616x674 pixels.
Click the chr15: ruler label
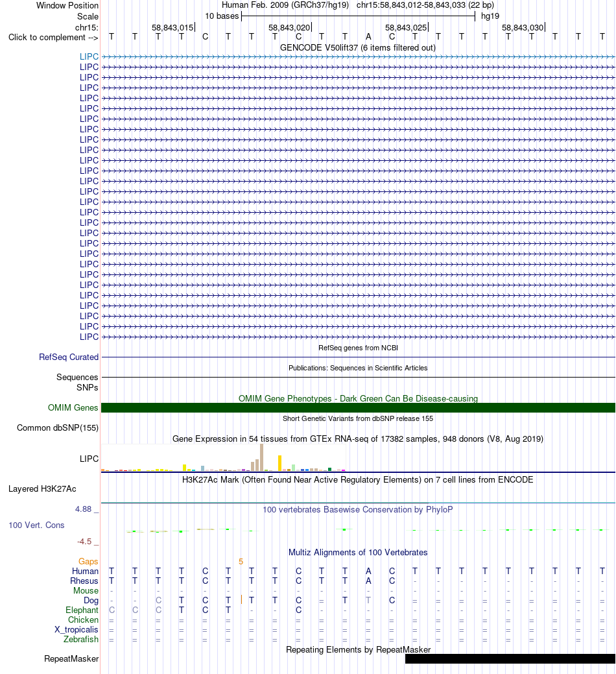click(x=86, y=27)
